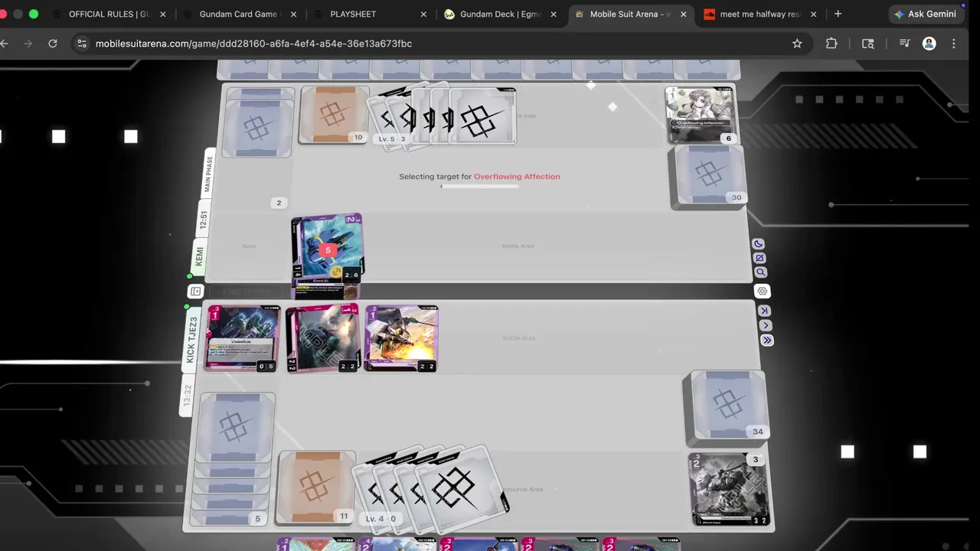Select the middle rested 2/2 unit card
Image resolution: width=980 pixels, height=551 pixels.
(x=322, y=338)
